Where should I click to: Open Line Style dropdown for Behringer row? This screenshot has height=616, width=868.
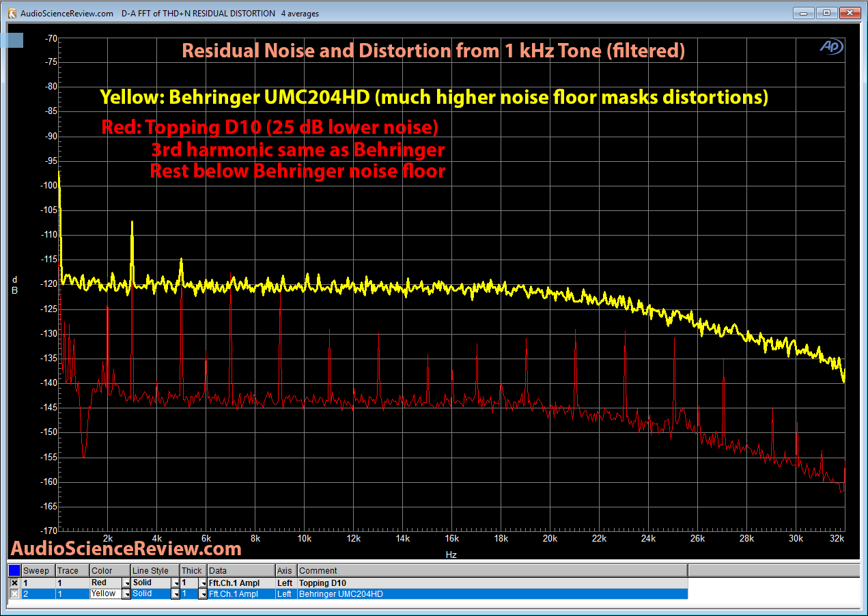pos(175,594)
